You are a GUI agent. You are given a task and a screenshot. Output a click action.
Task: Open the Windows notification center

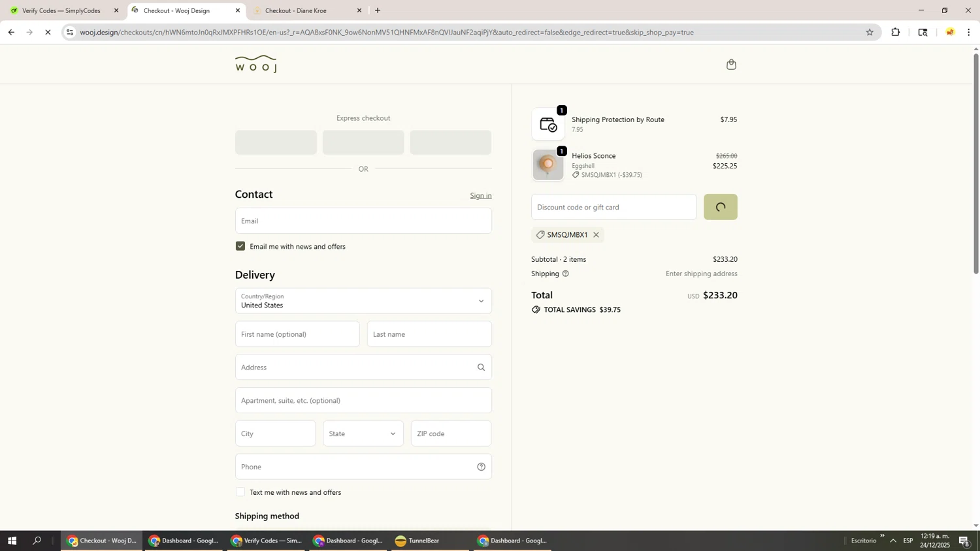click(964, 541)
